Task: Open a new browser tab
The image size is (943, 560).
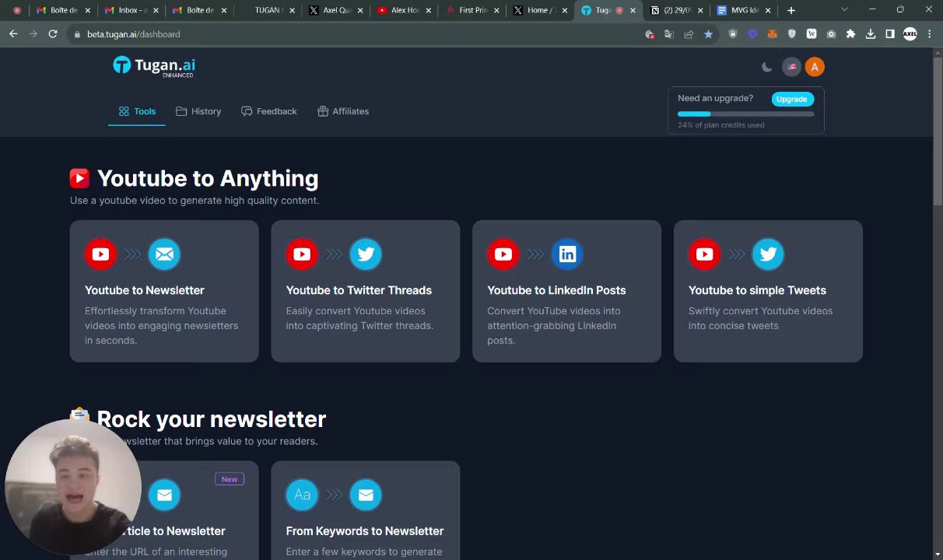Action: click(791, 10)
